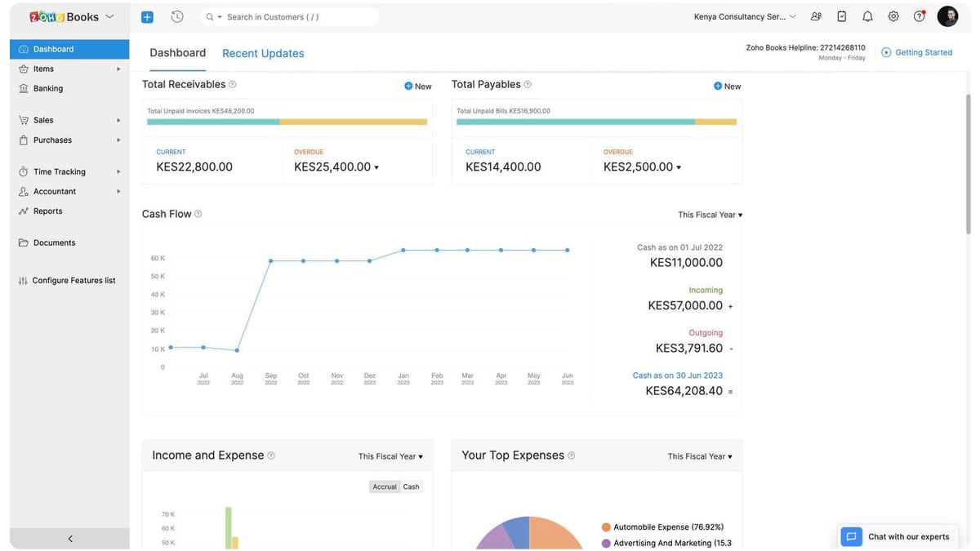Open the Kenya Consultancy organization dropdown
This screenshot has height=551, width=980.
(x=745, y=16)
